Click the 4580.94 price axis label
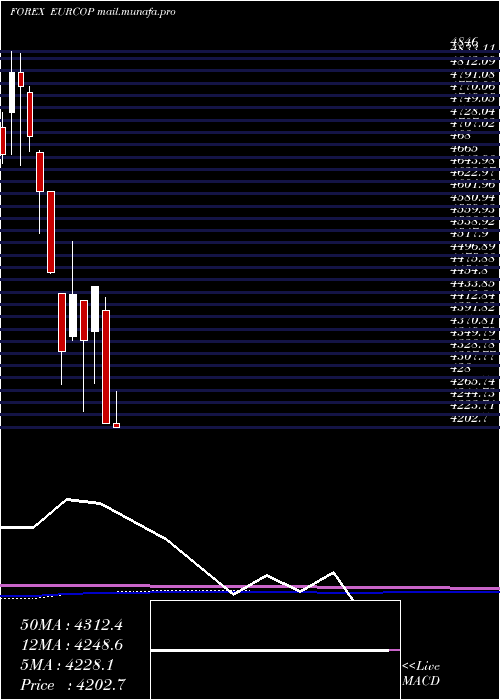Viewport: 500px width, 700px height. [x=473, y=197]
